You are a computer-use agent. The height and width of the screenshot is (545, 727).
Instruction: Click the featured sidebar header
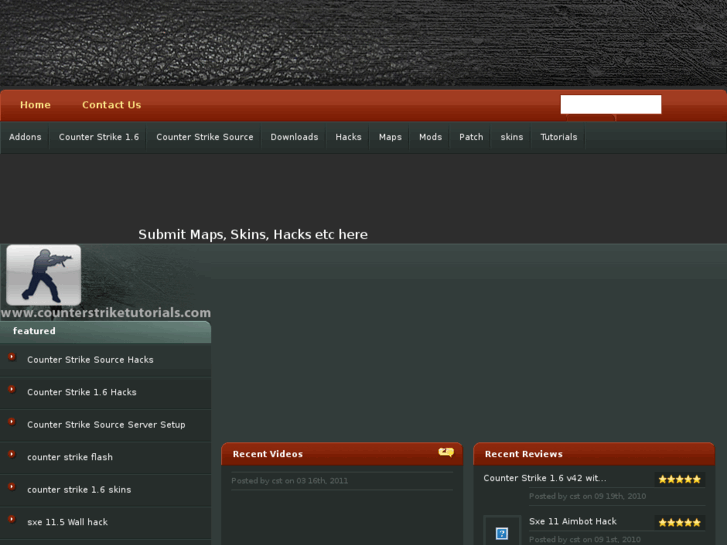[x=106, y=331]
